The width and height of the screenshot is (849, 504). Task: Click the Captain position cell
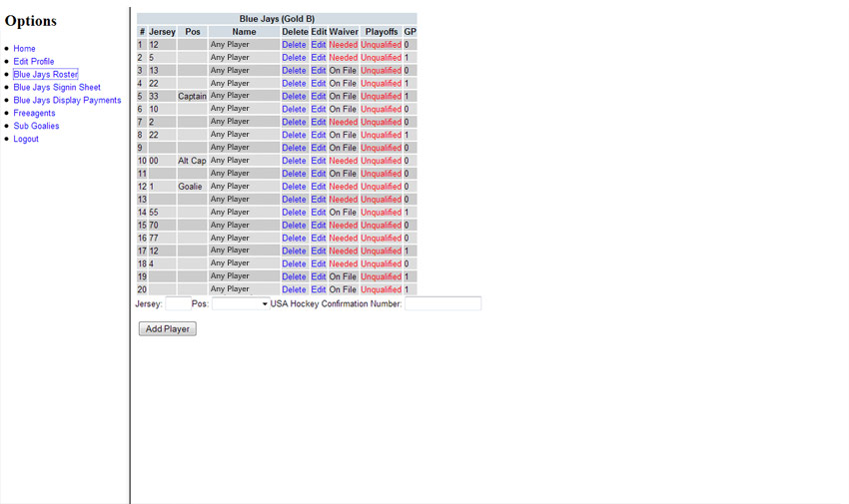pos(192,96)
